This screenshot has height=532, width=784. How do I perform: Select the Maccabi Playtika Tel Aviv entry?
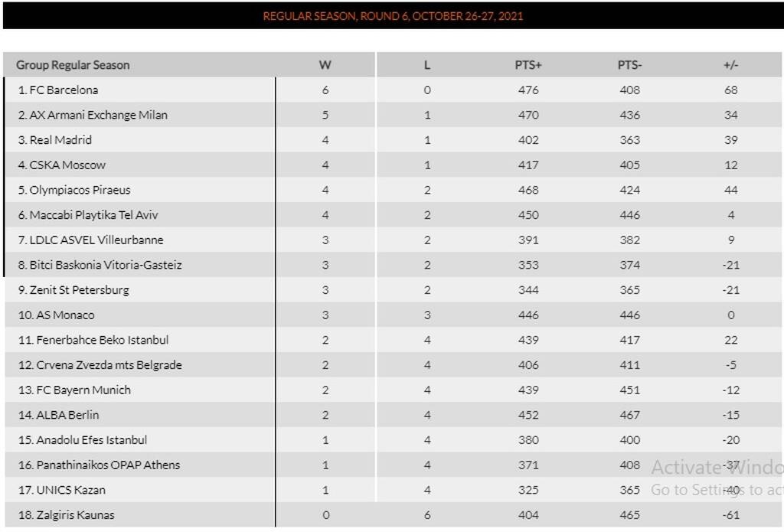93,215
